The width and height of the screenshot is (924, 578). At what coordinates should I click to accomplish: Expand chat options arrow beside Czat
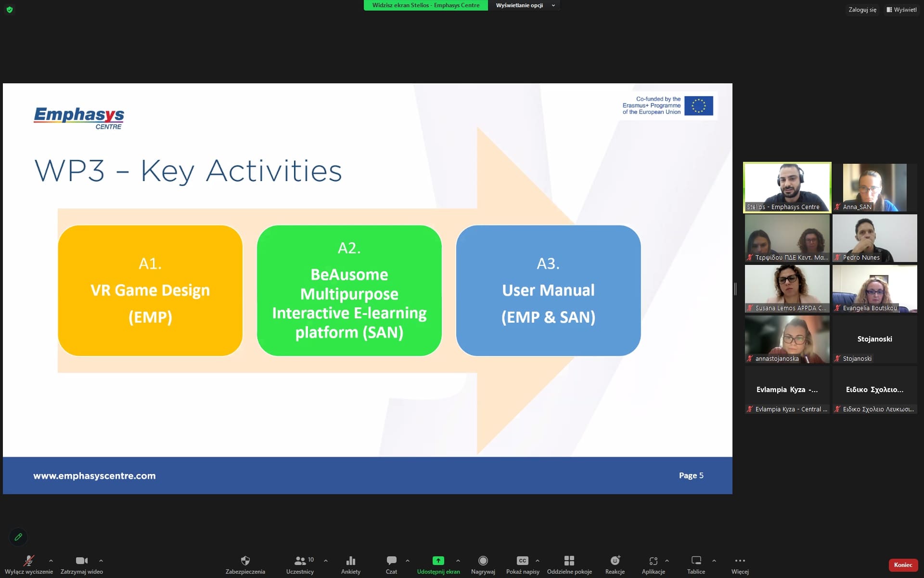point(408,561)
